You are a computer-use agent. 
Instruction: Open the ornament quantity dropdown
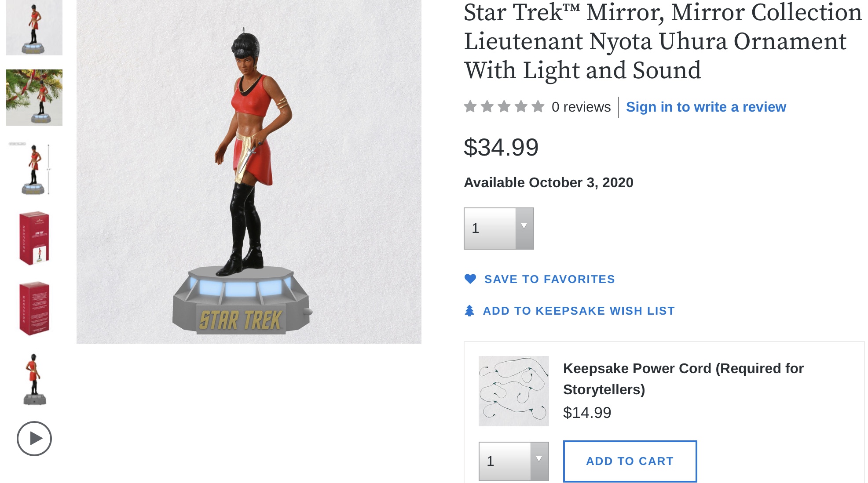coord(499,229)
